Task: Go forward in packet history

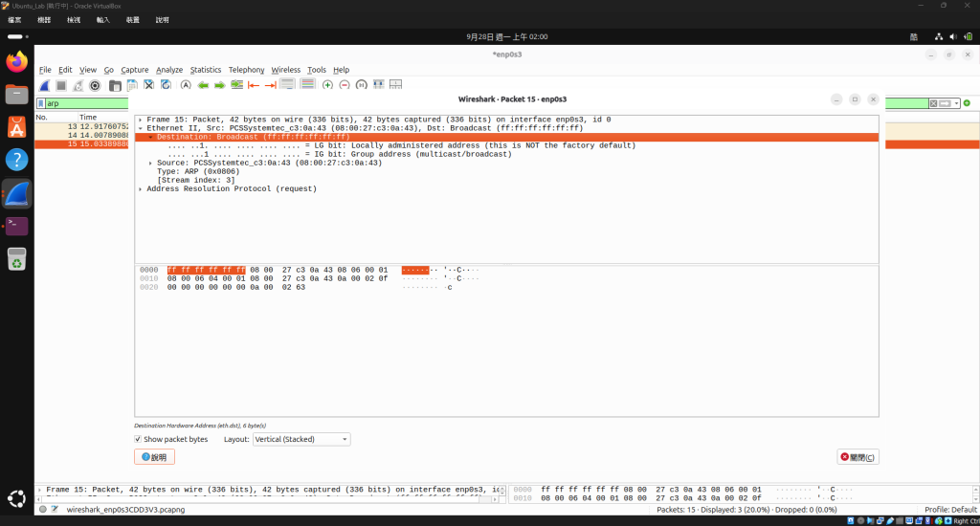Action: pos(219,85)
